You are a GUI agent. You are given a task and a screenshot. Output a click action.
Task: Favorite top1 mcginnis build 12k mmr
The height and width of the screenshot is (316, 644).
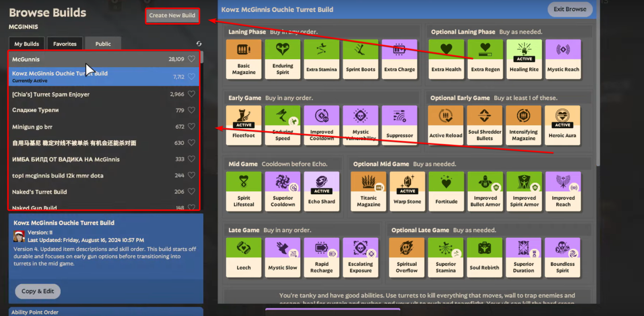coord(191,175)
